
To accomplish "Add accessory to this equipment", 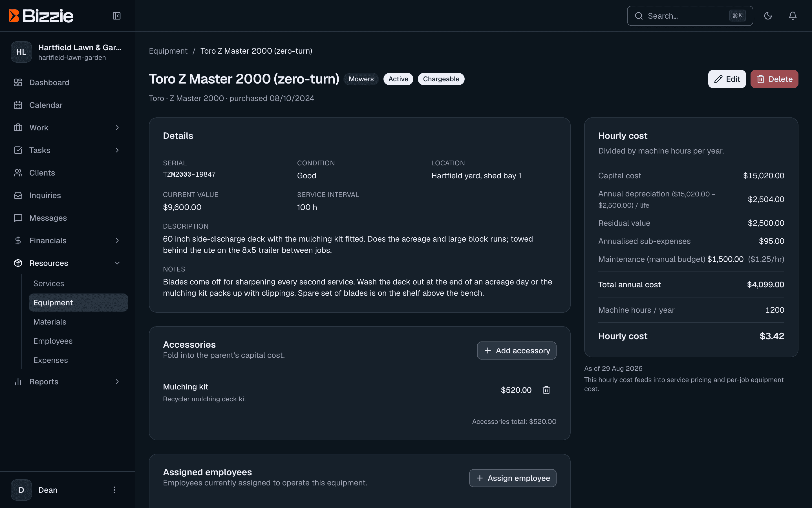I will click(x=517, y=351).
